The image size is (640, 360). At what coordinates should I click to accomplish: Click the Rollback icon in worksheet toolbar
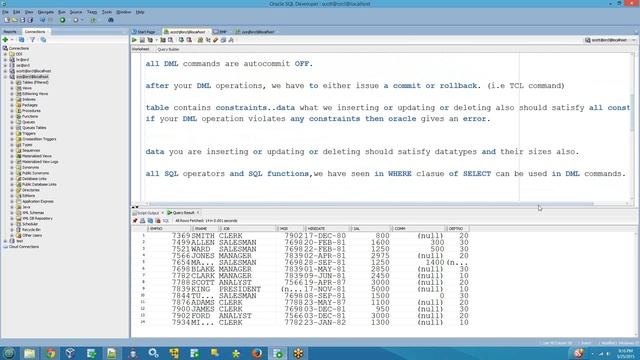pyautogui.click(x=189, y=40)
